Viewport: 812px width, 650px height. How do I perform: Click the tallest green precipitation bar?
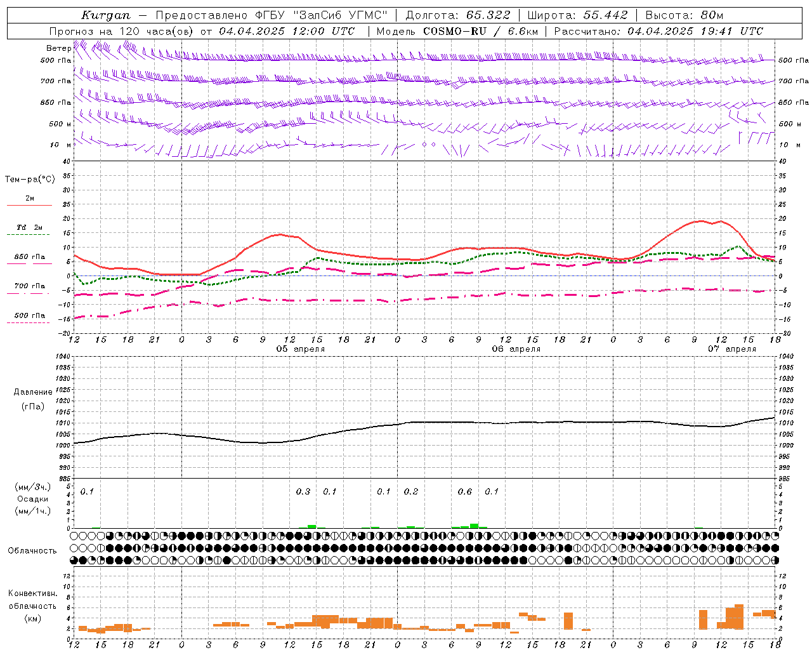click(x=474, y=526)
